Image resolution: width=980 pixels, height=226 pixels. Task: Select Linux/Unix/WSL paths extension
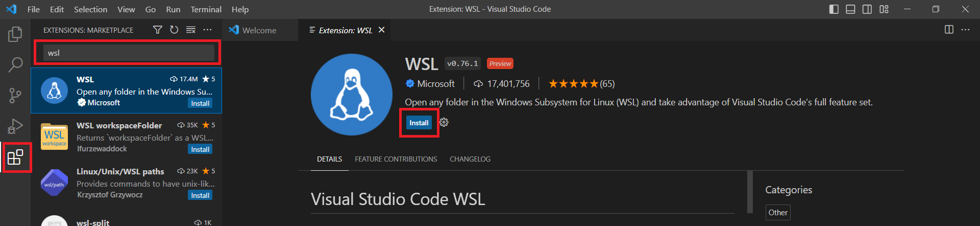coord(126,183)
